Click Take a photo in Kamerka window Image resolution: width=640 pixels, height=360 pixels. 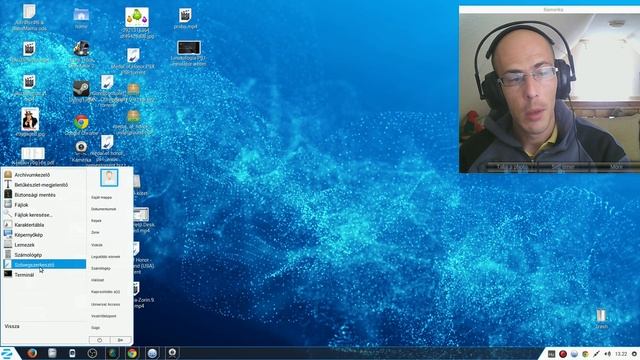click(x=513, y=167)
